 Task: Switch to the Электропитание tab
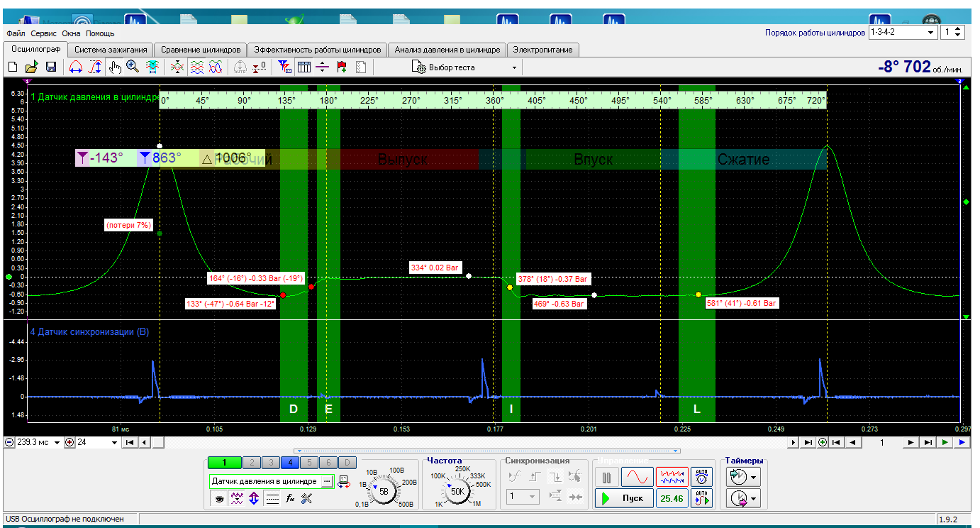(x=543, y=50)
